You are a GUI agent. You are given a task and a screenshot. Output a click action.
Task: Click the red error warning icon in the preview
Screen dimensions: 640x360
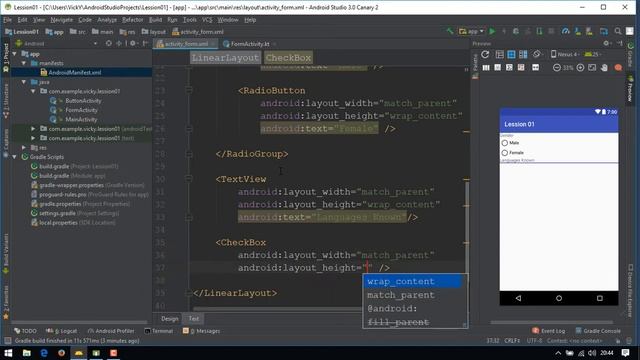click(618, 68)
